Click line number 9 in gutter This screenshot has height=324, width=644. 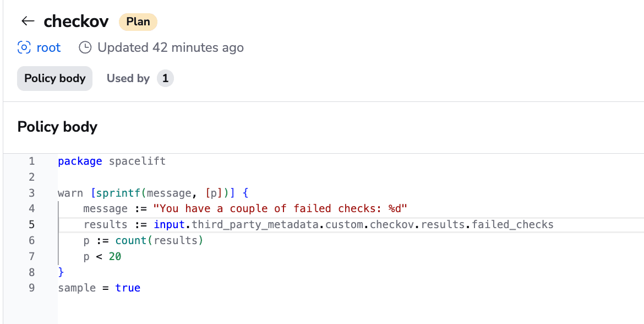click(31, 288)
